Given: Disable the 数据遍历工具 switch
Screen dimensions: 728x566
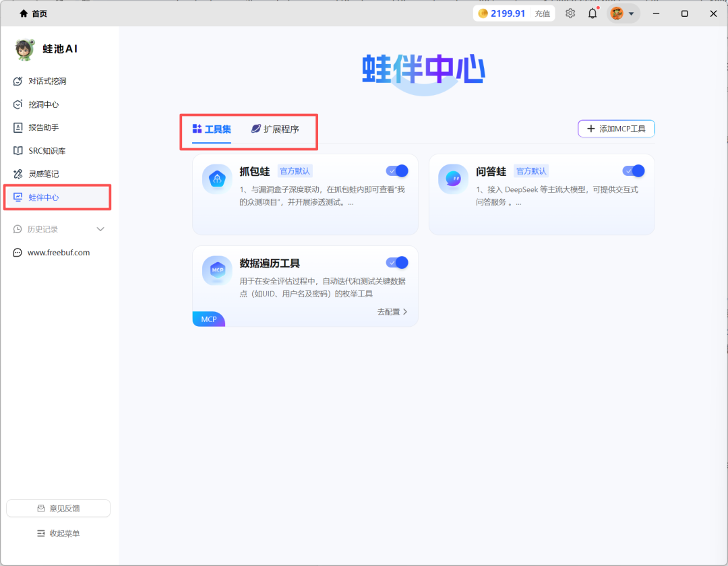Looking at the screenshot, I should (397, 262).
